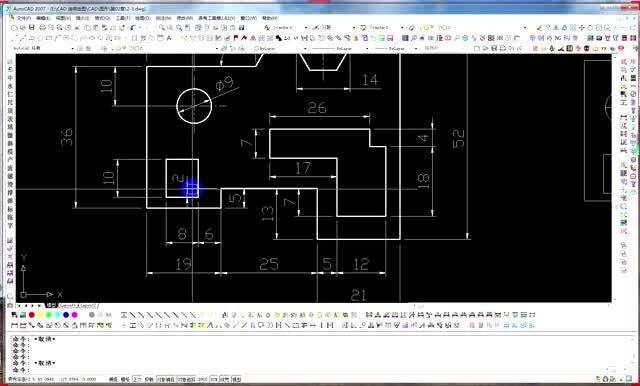Select the Circle draw tool
Screen dimensions: 640x386
[x=66, y=38]
